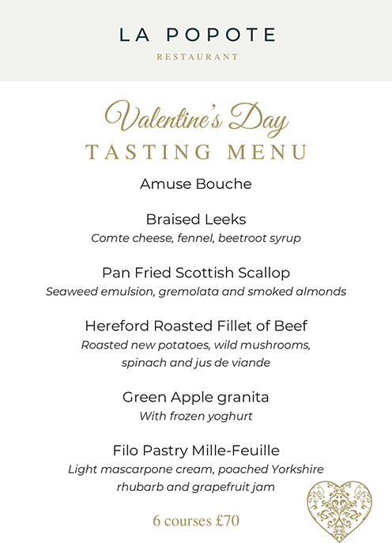Select the Valentine's Day script heading
This screenshot has width=392, height=543.
pyautogui.click(x=196, y=119)
